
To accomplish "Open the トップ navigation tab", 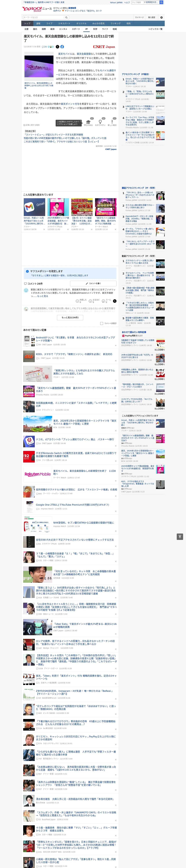I will (x=27, y=24).
